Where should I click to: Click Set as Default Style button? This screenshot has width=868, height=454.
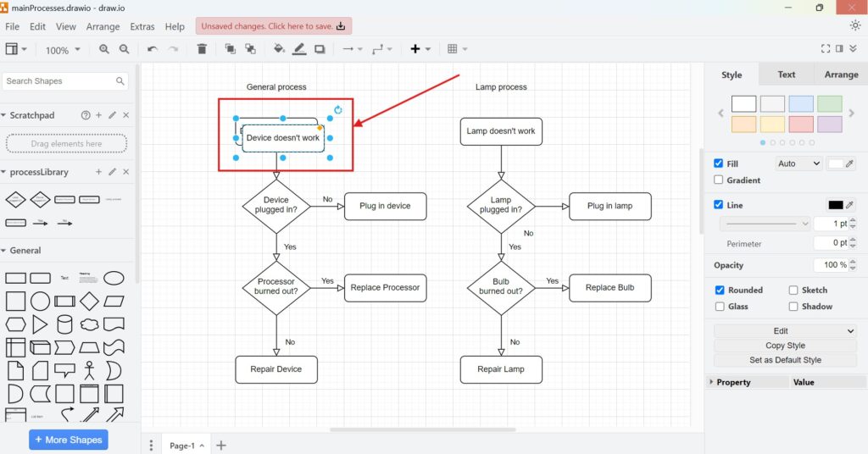pos(785,360)
